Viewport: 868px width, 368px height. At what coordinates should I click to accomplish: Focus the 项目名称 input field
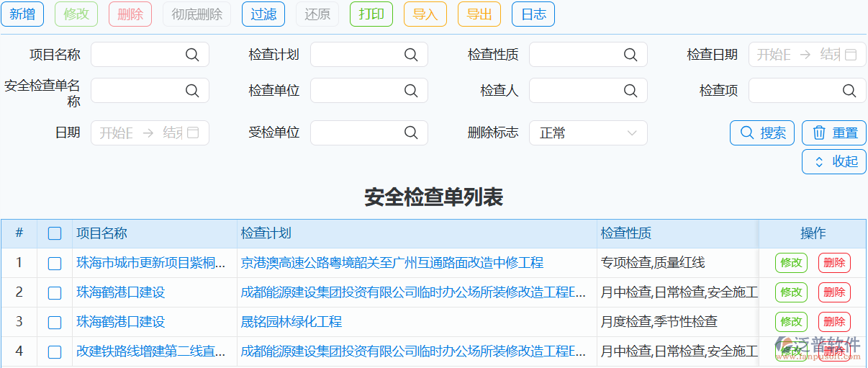150,55
